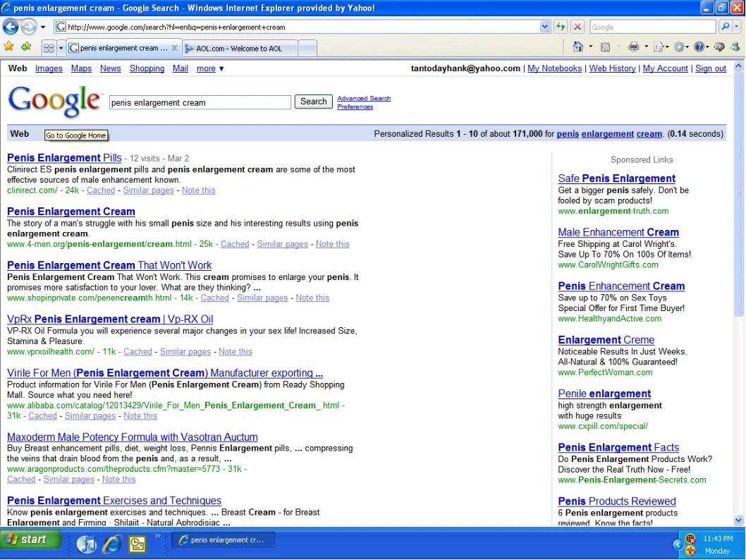
Task: Click the page scrollbar up arrow
Action: pos(738,66)
